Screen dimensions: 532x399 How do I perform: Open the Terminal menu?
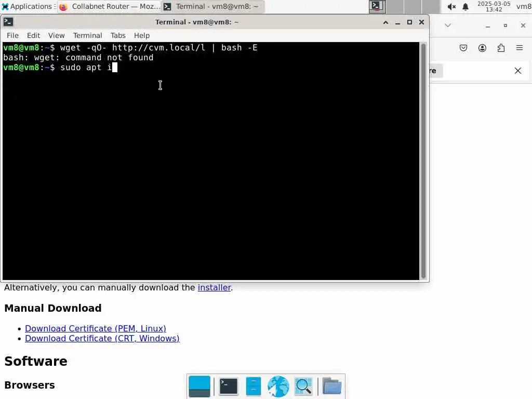coord(87,35)
